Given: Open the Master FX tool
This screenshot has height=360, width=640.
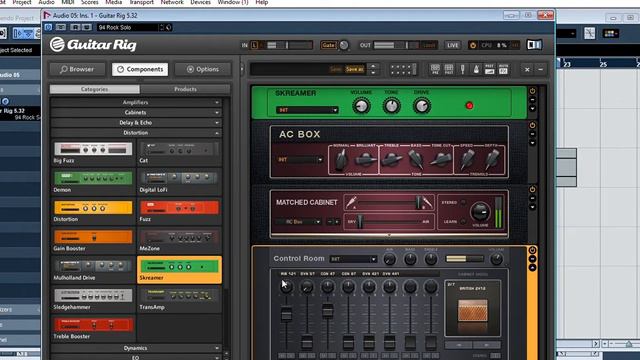Looking at the screenshot, I should (x=503, y=69).
